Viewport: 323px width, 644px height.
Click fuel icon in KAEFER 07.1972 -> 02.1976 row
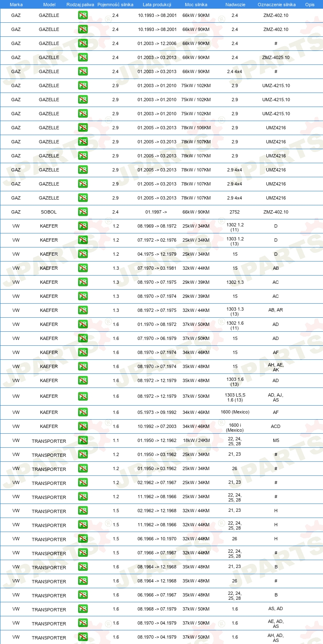83,240
